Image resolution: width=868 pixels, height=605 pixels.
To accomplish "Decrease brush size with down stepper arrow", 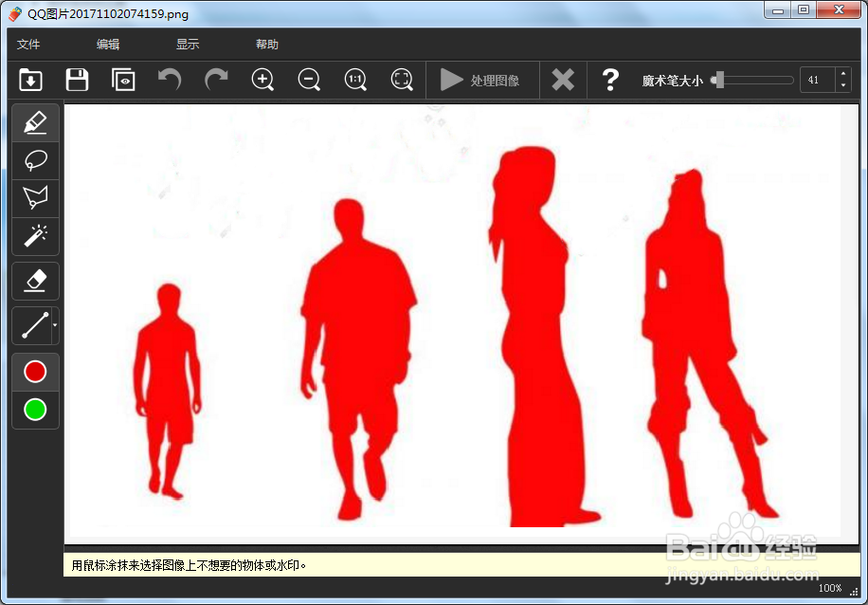I will coord(843,86).
